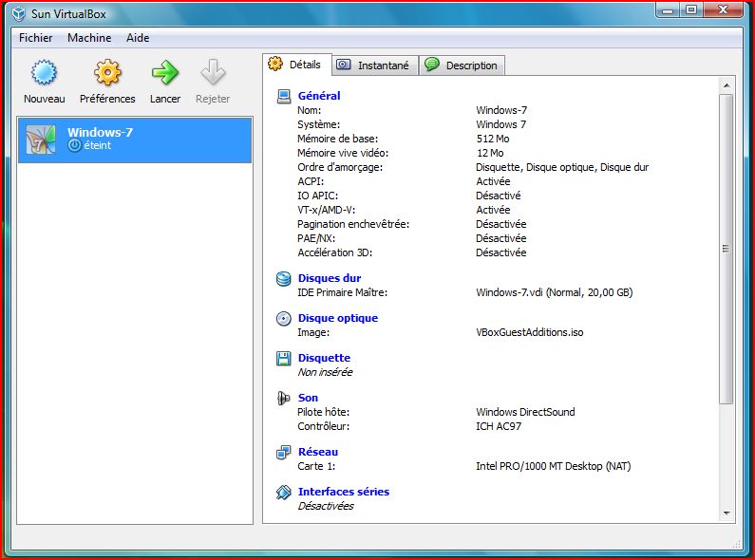
Task: Click the PAE/NX label
Action: coord(316,238)
